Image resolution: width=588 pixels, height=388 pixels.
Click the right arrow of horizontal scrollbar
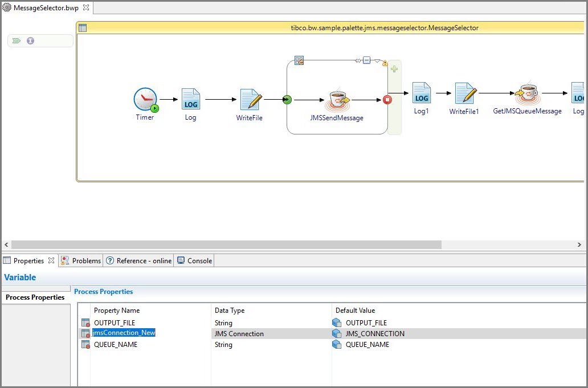coord(579,244)
